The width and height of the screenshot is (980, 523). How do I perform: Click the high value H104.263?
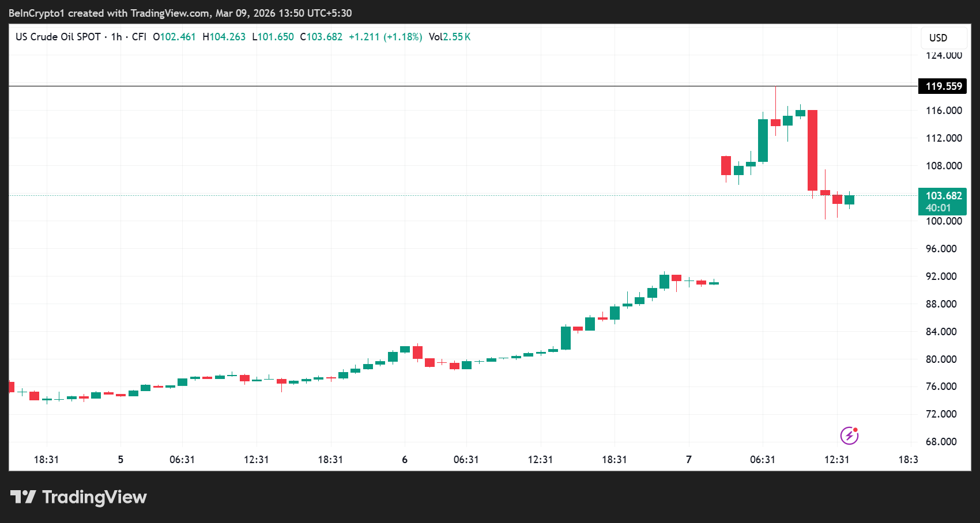[224, 37]
